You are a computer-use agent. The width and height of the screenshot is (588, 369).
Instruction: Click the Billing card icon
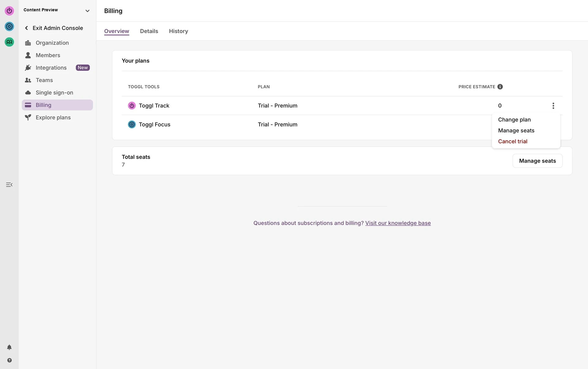click(28, 105)
